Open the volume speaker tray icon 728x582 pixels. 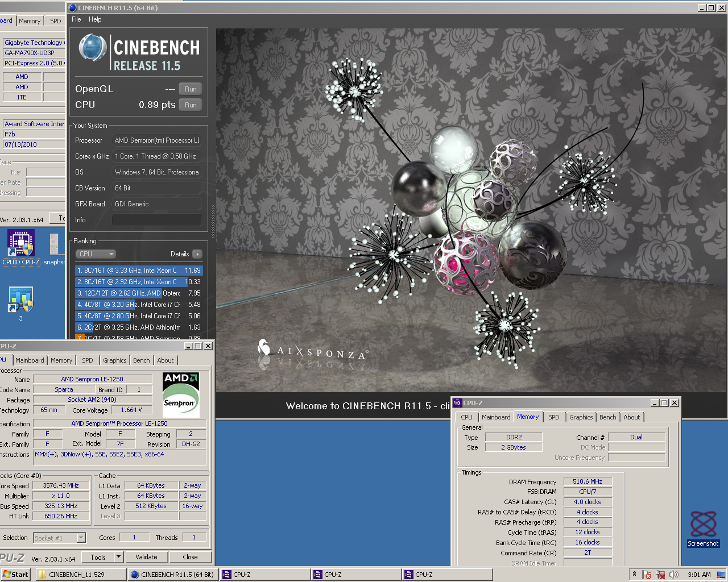pyautogui.click(x=674, y=575)
